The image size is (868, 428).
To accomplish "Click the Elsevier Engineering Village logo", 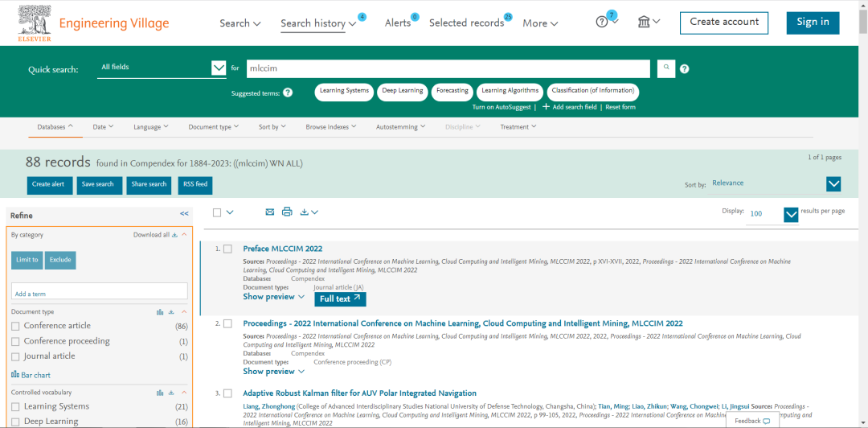I will click(93, 24).
